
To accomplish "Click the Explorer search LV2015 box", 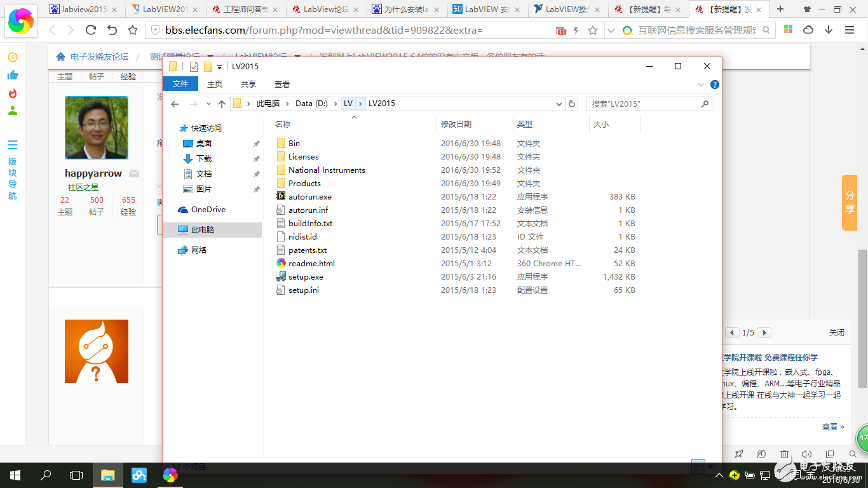I will 649,104.
